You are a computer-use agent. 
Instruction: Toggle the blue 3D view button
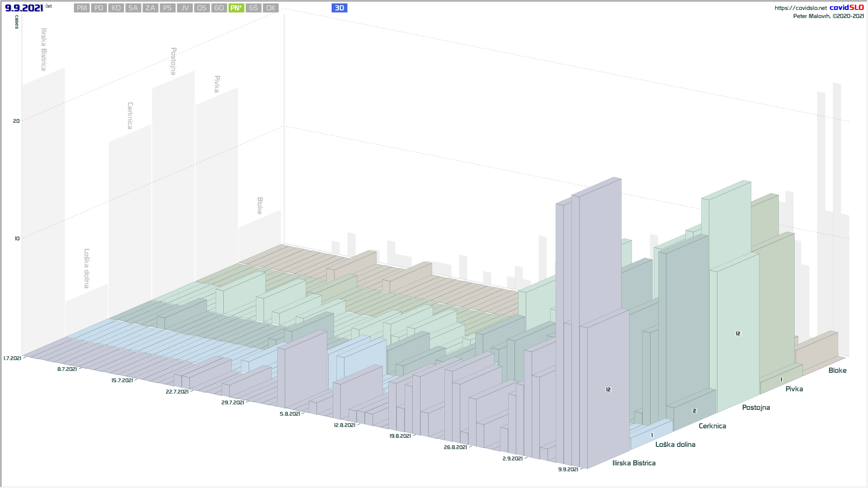tap(339, 8)
